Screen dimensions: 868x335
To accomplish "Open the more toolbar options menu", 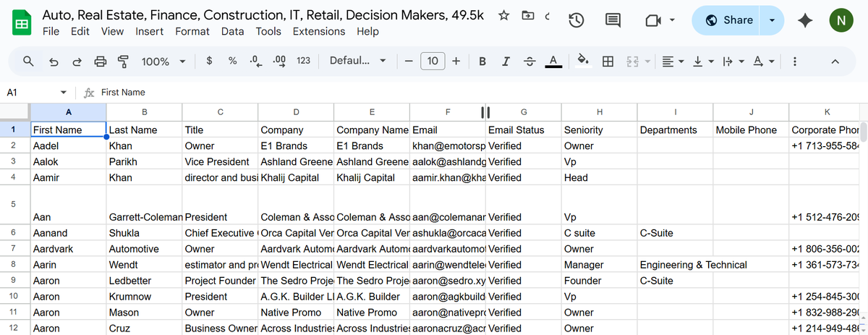I will 794,62.
